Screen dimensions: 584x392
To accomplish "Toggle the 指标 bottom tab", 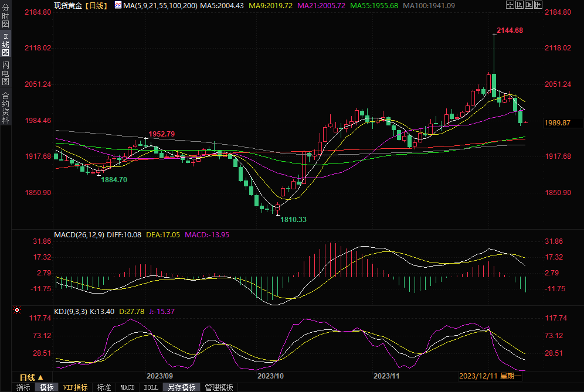I will 23,387.
